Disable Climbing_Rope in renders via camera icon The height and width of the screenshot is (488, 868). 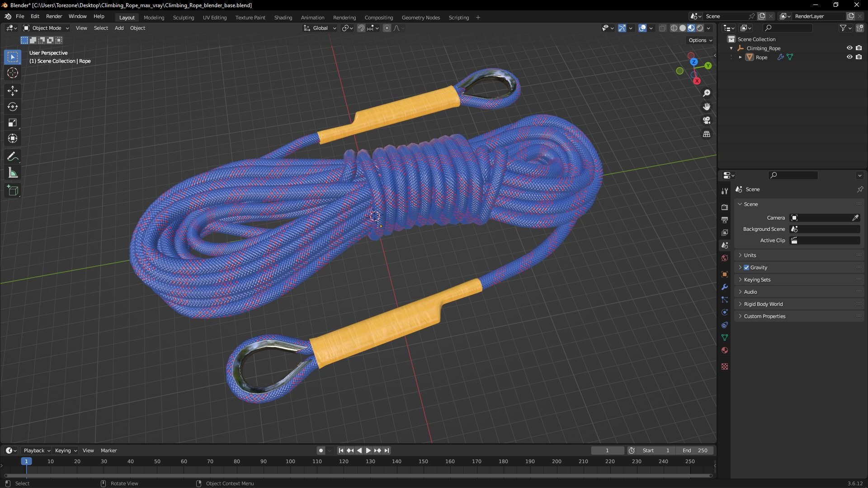coord(859,48)
